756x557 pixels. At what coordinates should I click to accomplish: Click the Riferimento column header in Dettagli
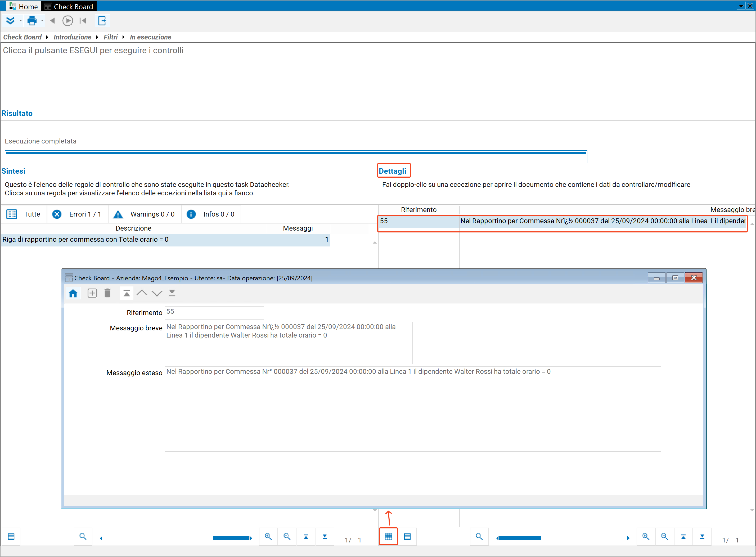pos(418,210)
